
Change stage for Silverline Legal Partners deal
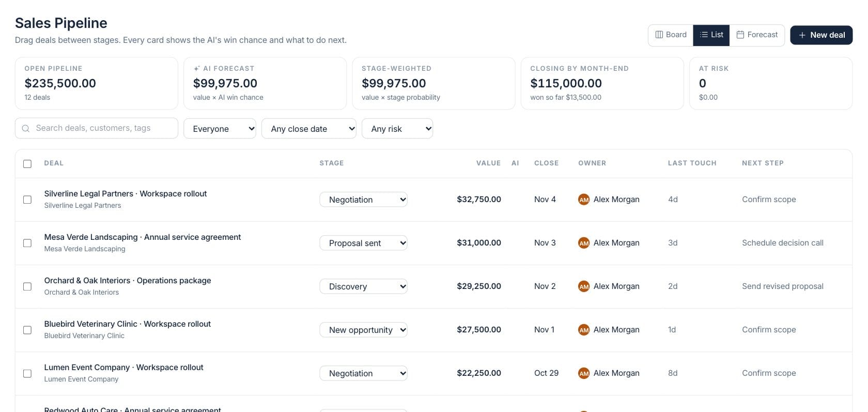click(x=364, y=200)
